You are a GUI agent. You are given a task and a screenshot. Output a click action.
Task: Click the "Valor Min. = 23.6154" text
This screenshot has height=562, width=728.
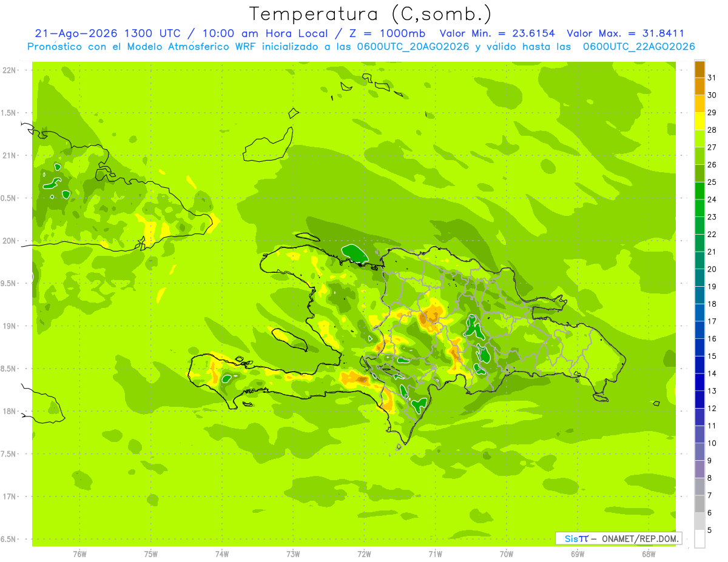point(497,33)
